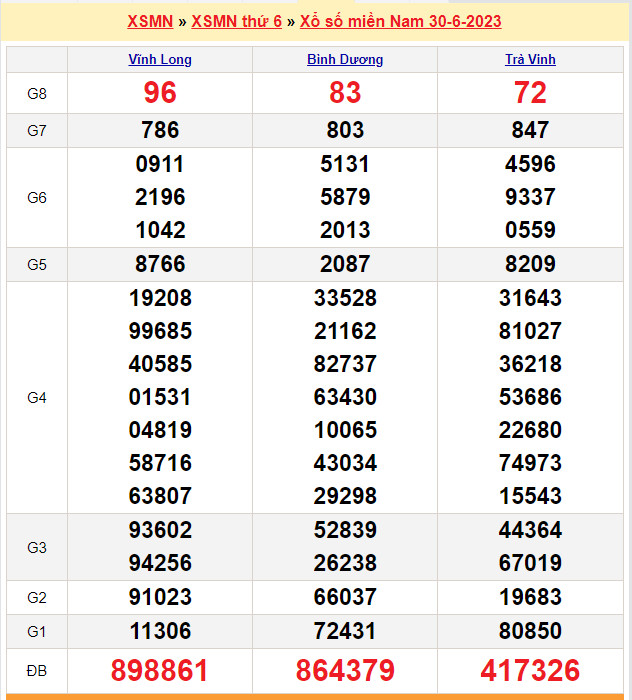Viewport: 632px width, 700px height.
Task: Click G7 result 847
Action: pyautogui.click(x=530, y=130)
